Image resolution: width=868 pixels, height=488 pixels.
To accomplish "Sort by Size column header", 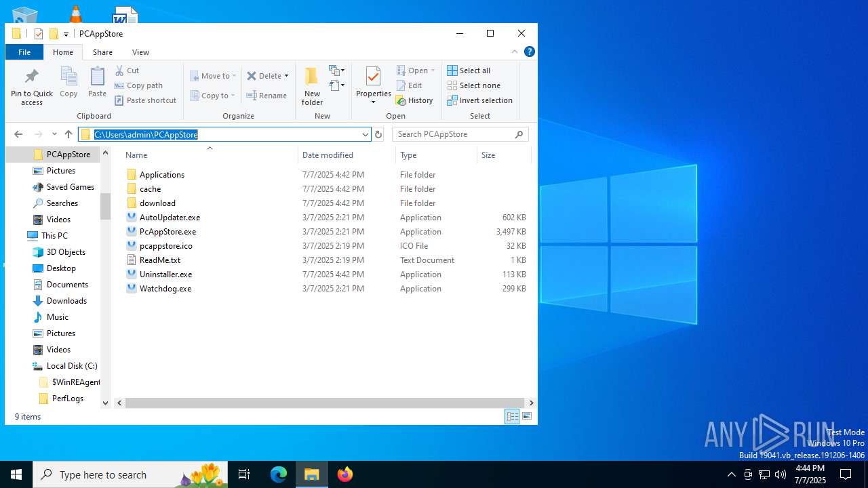I will pyautogui.click(x=504, y=155).
